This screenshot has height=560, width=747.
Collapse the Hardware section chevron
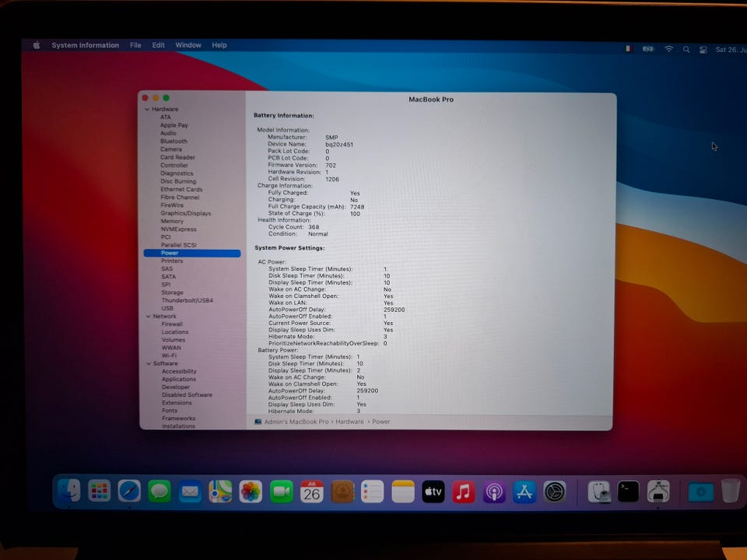pos(147,109)
